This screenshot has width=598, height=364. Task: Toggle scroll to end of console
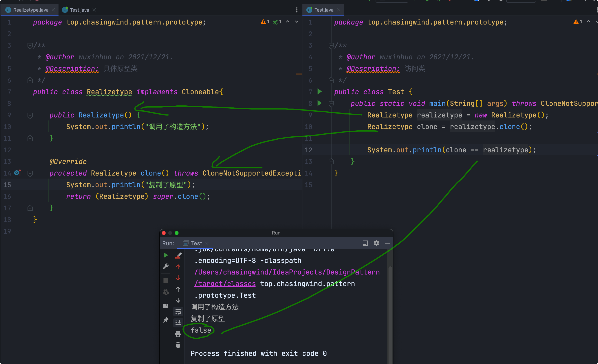point(178,323)
